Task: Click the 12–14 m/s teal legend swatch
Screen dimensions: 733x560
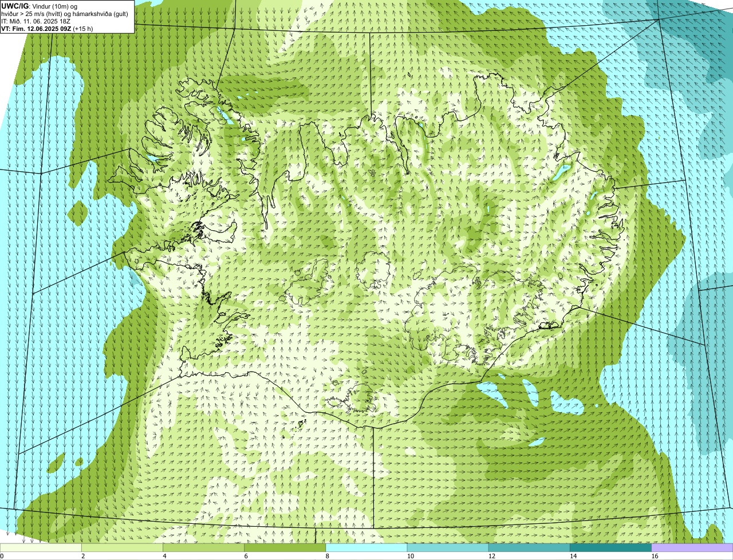Action: click(529, 547)
